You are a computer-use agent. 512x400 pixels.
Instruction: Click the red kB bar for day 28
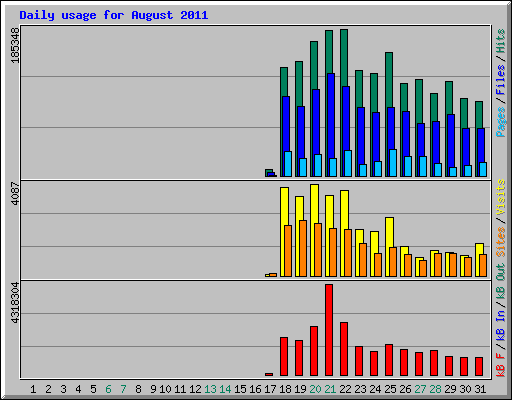click(x=434, y=363)
